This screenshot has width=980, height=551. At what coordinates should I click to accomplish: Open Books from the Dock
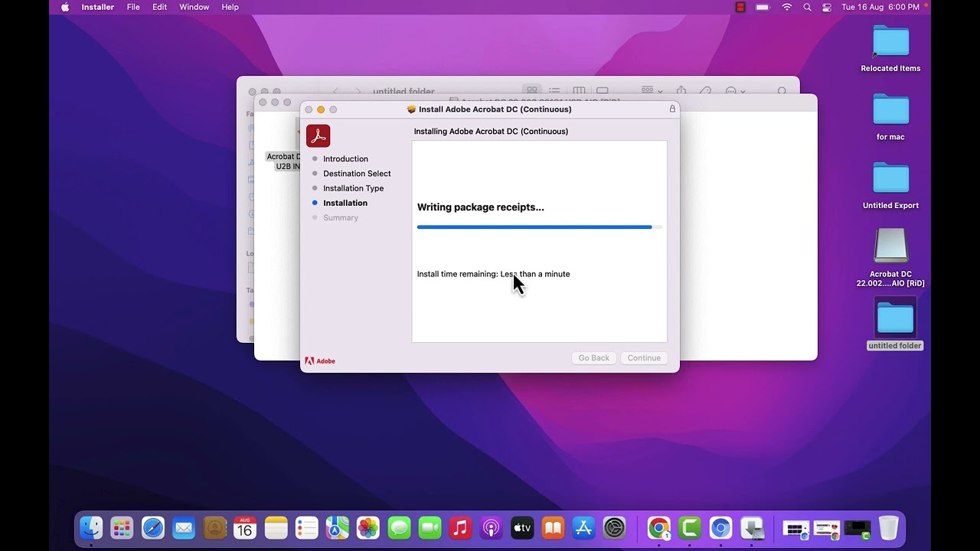553,527
